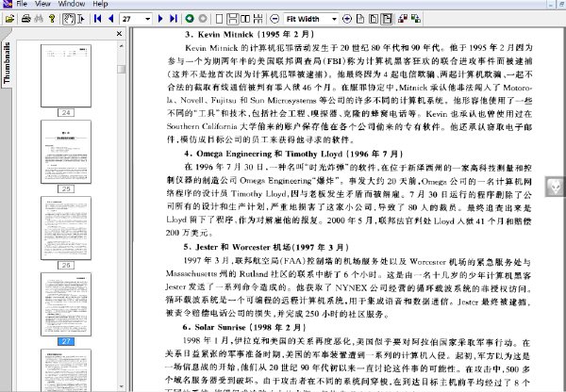Image resolution: width=566 pixels, height=392 pixels.
Task: Click the grey Go forward view icon
Action: tap(203, 19)
